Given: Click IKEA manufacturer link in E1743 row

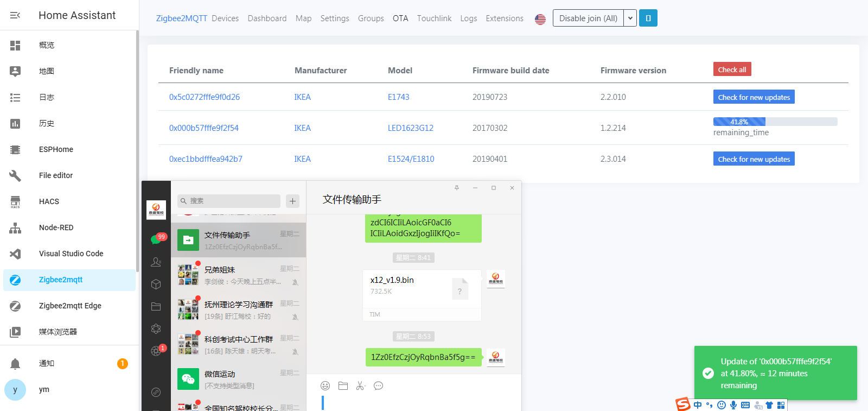Looking at the screenshot, I should point(302,97).
